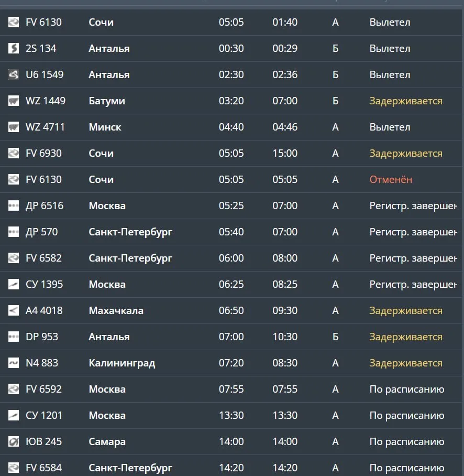Select terminal 'А' in the СУ 1201 row

(335, 415)
